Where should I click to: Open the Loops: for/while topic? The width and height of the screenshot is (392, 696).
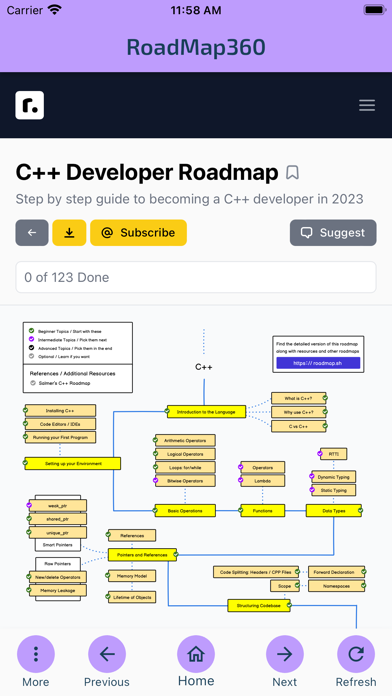click(185, 467)
